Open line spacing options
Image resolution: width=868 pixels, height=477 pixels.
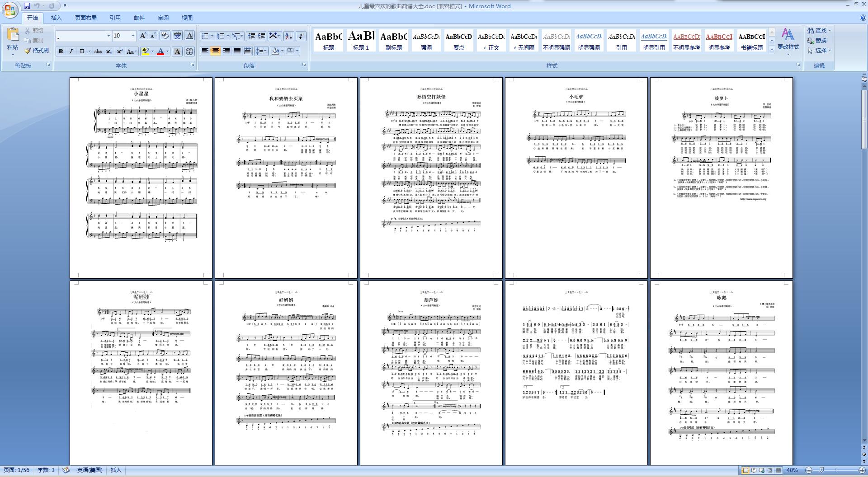[x=261, y=51]
